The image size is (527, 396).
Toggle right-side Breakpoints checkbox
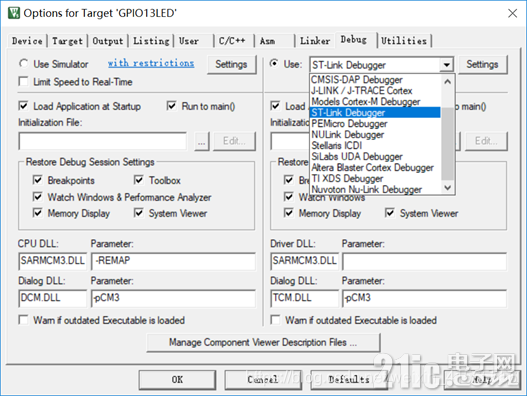[x=289, y=180]
